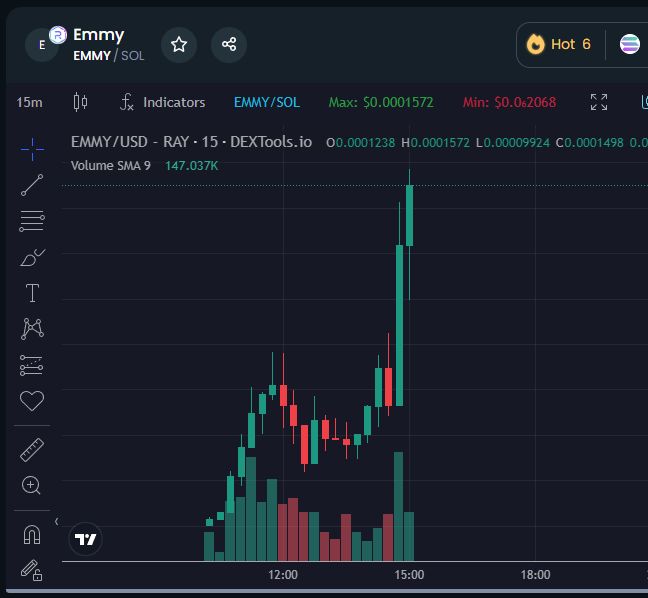648x598 pixels.
Task: Select the trend line drawing tool
Action: tap(32, 185)
